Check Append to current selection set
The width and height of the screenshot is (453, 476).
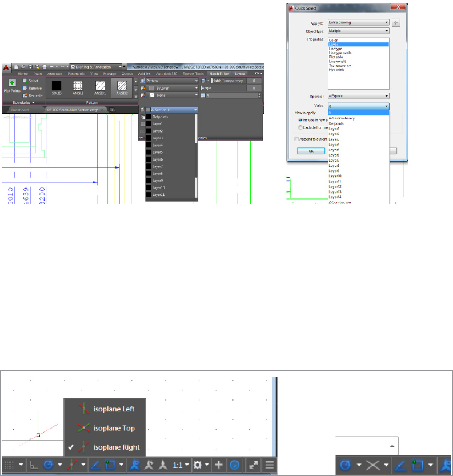click(x=296, y=139)
